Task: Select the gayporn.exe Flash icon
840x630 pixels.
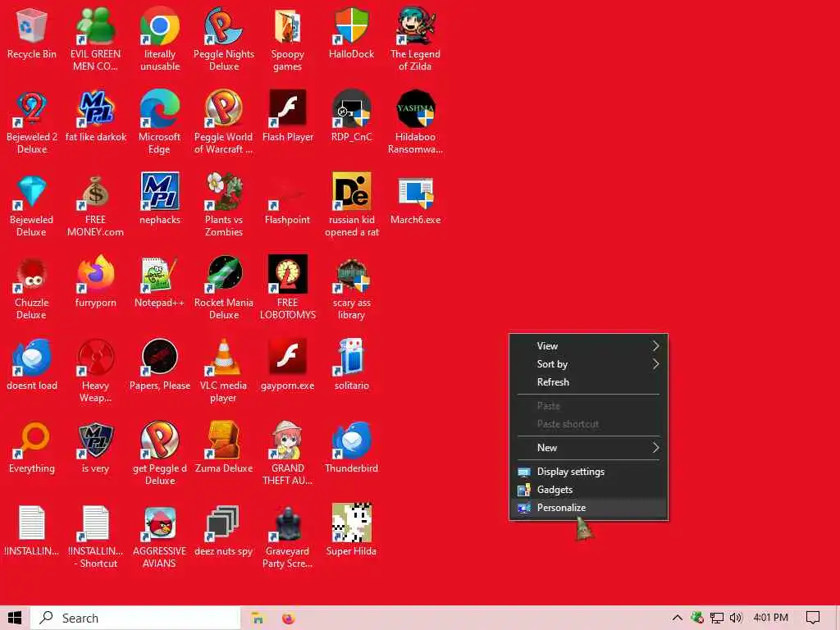Action: [x=288, y=357]
